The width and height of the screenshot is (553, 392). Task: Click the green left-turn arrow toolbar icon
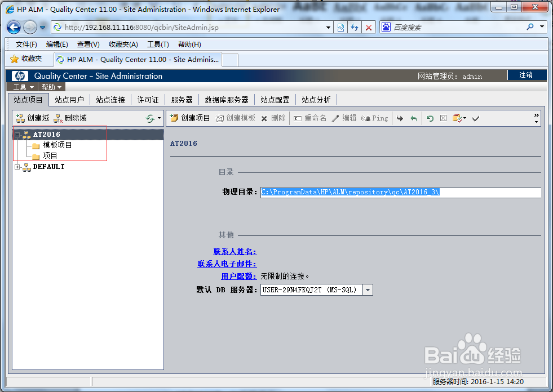(414, 118)
